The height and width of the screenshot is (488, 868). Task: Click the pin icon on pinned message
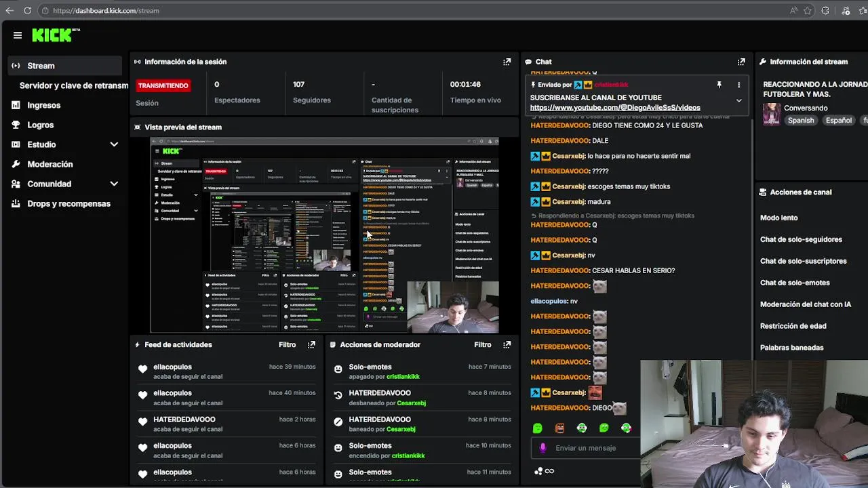pos(719,85)
